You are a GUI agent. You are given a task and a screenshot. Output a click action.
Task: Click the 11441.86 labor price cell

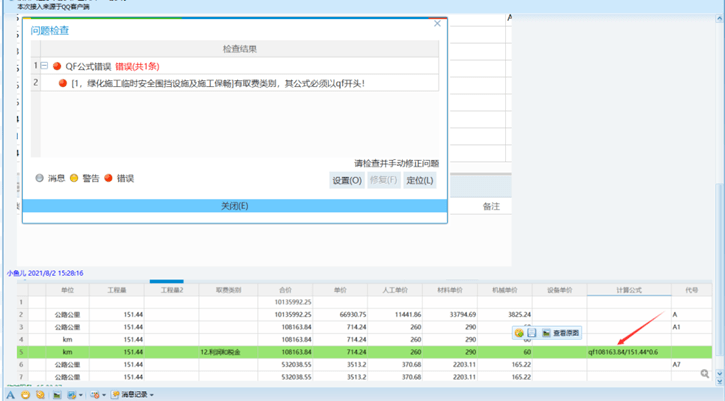point(395,315)
